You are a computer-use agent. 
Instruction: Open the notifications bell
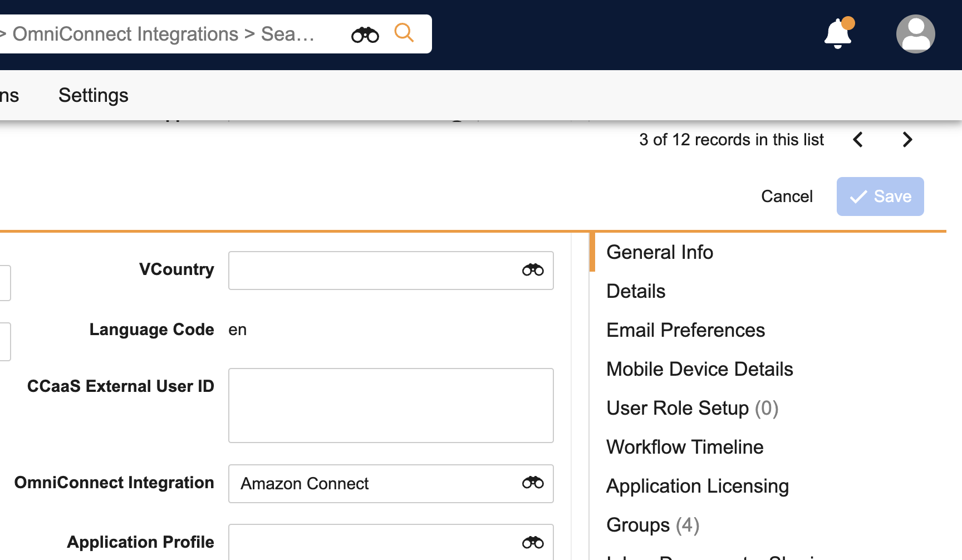pyautogui.click(x=838, y=33)
